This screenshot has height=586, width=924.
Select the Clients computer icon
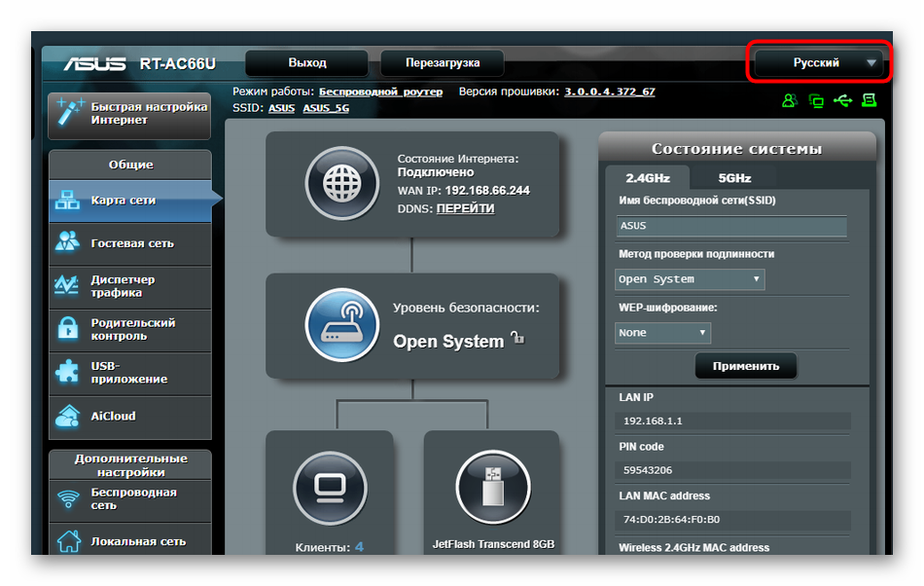click(x=330, y=487)
